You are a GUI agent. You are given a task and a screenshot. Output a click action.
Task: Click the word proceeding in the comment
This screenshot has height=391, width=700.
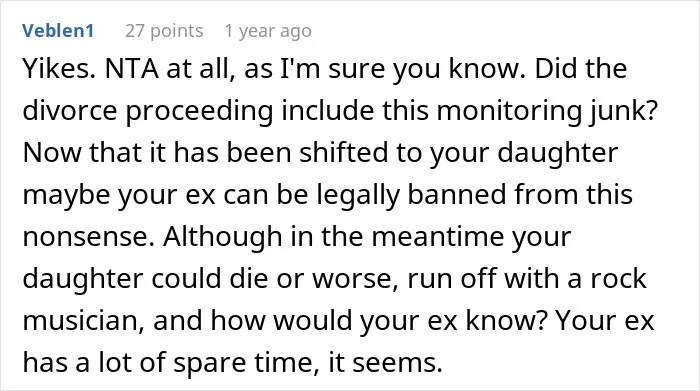pyautogui.click(x=199, y=111)
